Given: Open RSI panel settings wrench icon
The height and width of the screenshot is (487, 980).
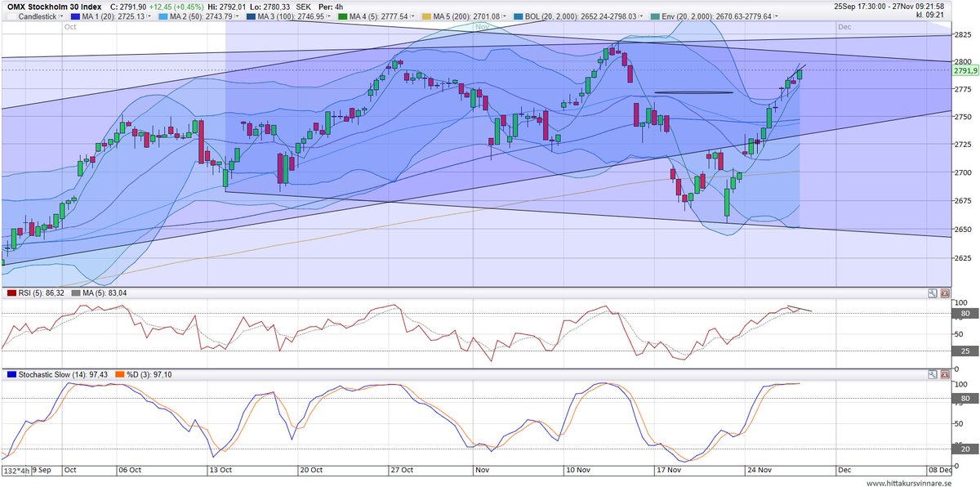Looking at the screenshot, I should coord(932,293).
